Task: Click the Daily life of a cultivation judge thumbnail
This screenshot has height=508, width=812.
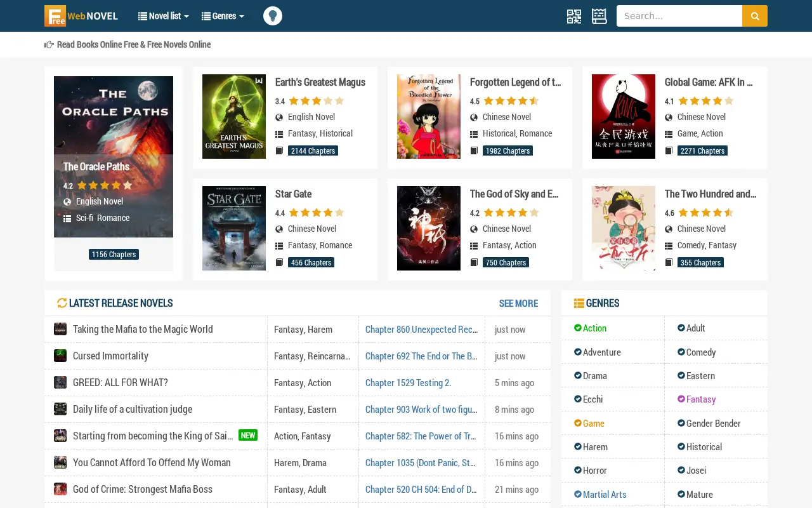Action: (60, 409)
